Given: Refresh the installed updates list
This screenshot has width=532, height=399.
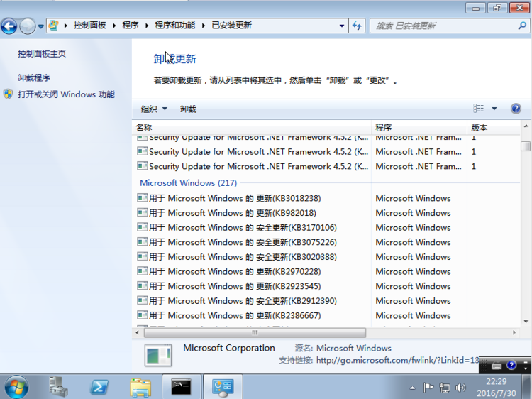Looking at the screenshot, I should pos(357,26).
